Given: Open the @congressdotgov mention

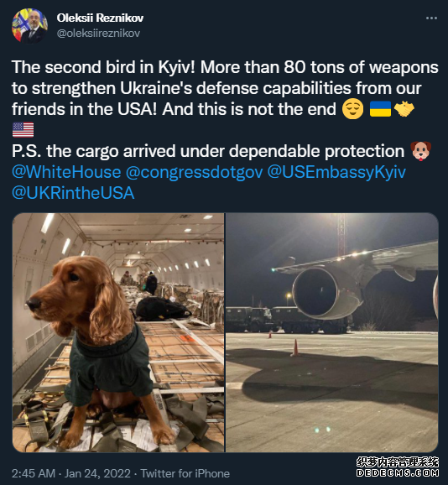Looking at the screenshot, I should pyautogui.click(x=194, y=172).
